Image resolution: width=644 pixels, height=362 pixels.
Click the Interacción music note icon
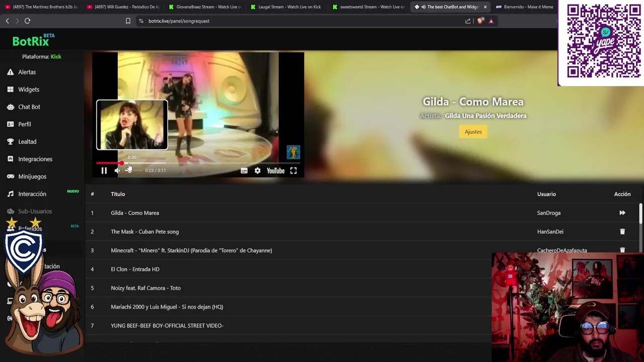point(10,194)
